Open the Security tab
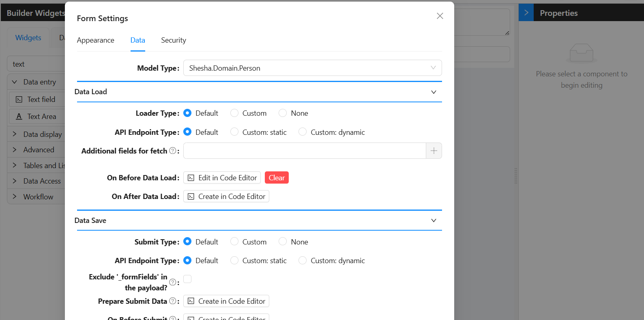644x320 pixels. (x=173, y=40)
